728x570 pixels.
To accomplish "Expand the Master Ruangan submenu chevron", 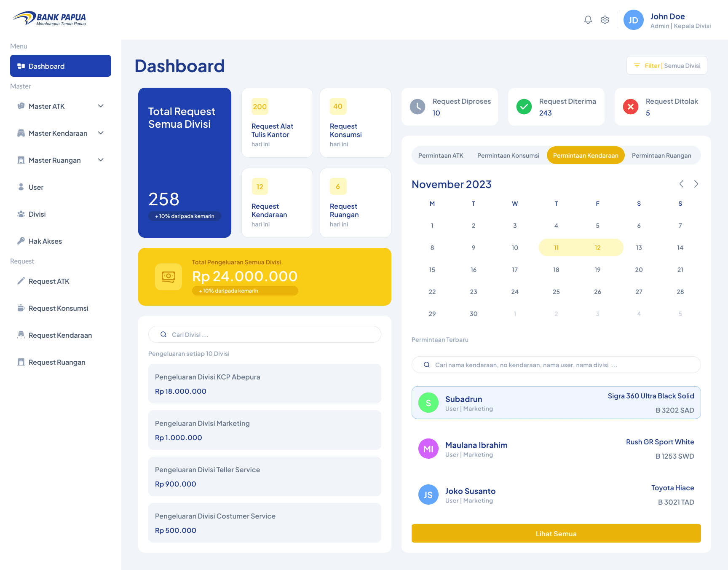I will [101, 160].
